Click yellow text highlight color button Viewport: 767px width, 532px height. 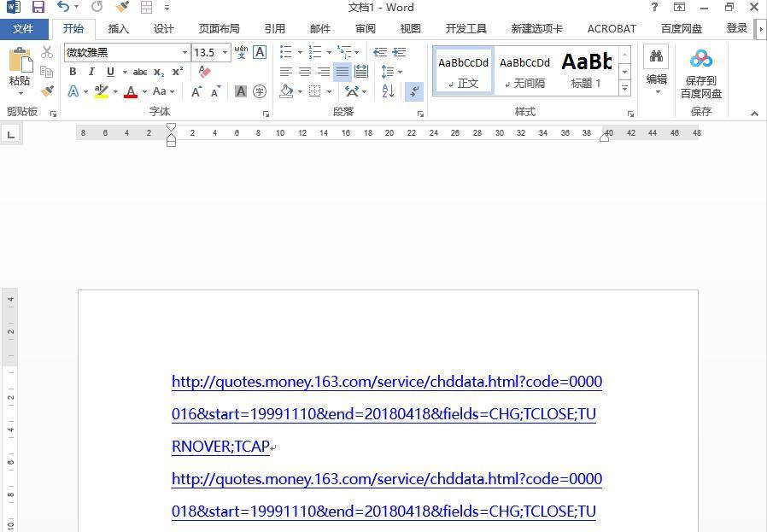pos(102,91)
